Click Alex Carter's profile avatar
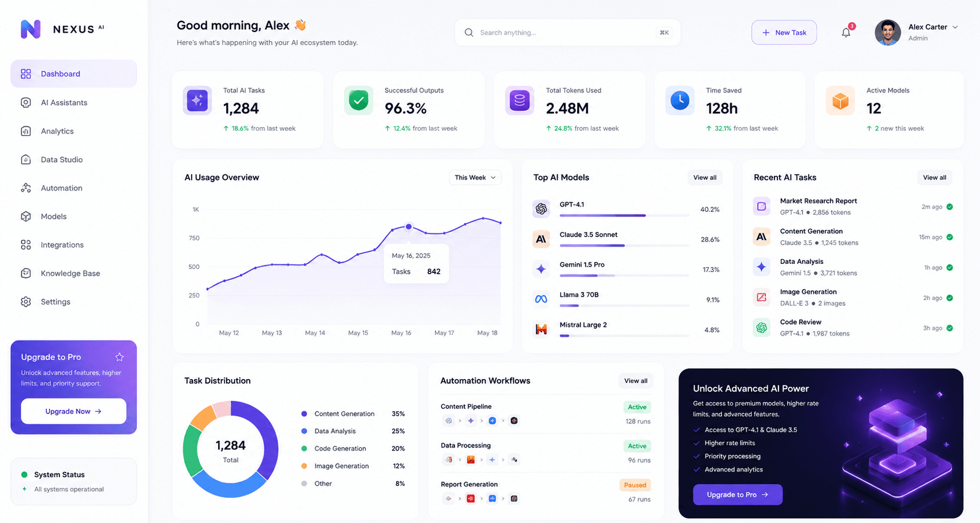The width and height of the screenshot is (980, 523). (888, 33)
